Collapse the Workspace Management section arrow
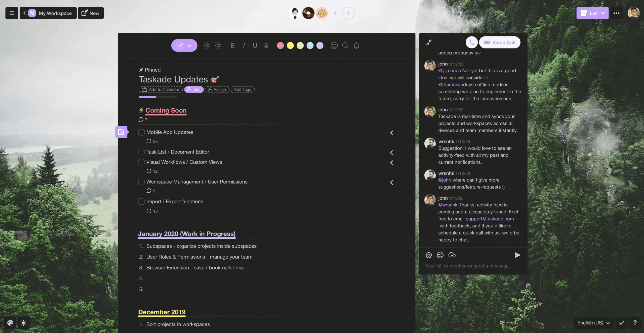The image size is (644, 333). (x=391, y=182)
